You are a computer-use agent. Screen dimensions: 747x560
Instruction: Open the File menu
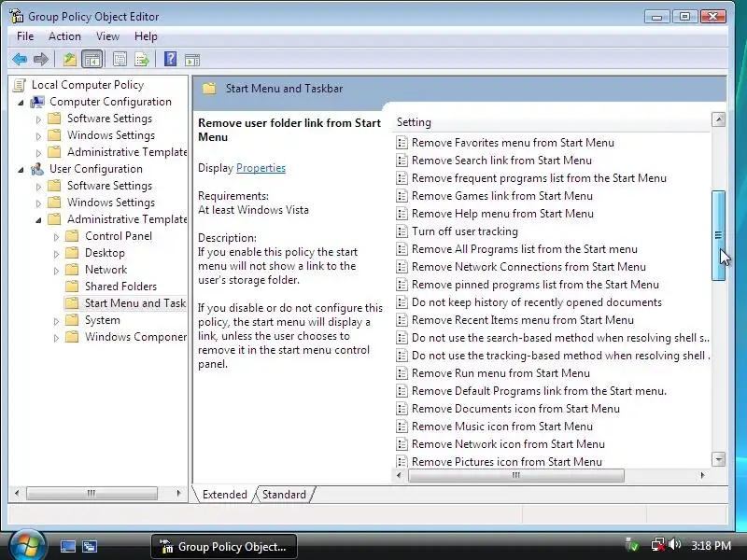point(25,36)
